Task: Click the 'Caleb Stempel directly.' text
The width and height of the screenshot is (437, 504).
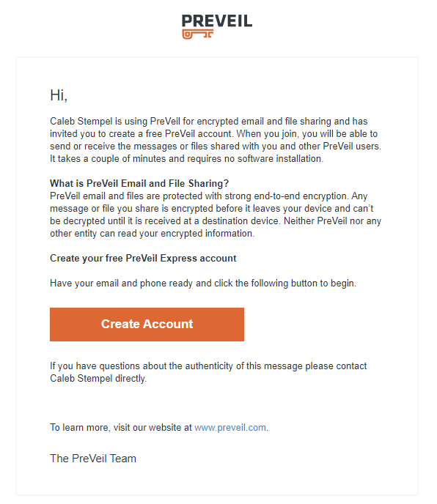Action: click(x=98, y=378)
